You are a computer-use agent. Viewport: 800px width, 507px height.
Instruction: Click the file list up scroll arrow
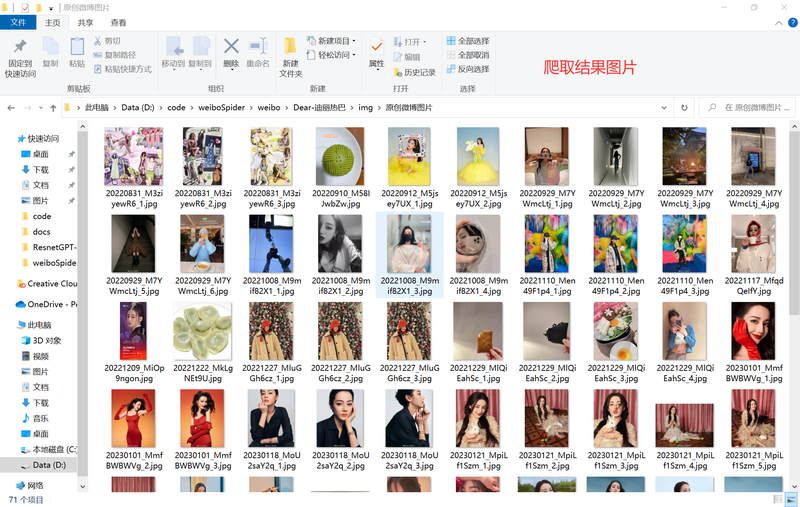coord(794,125)
